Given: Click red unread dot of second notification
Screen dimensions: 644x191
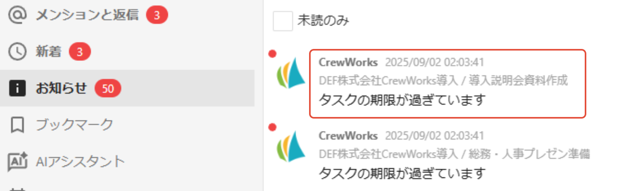Looking at the screenshot, I should point(272,127).
